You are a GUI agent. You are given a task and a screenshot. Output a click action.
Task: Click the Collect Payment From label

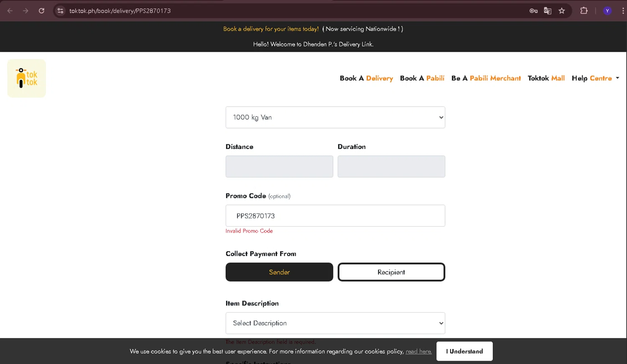[261, 254]
